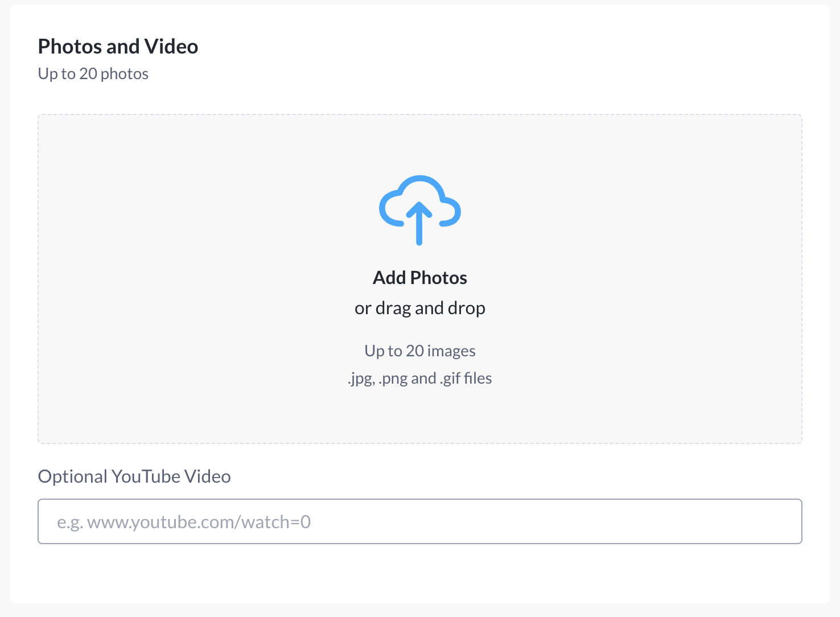Screen dimensions: 840x617
Task: Click the '.jpg, .png and .gif files' text
Action: click(x=419, y=378)
